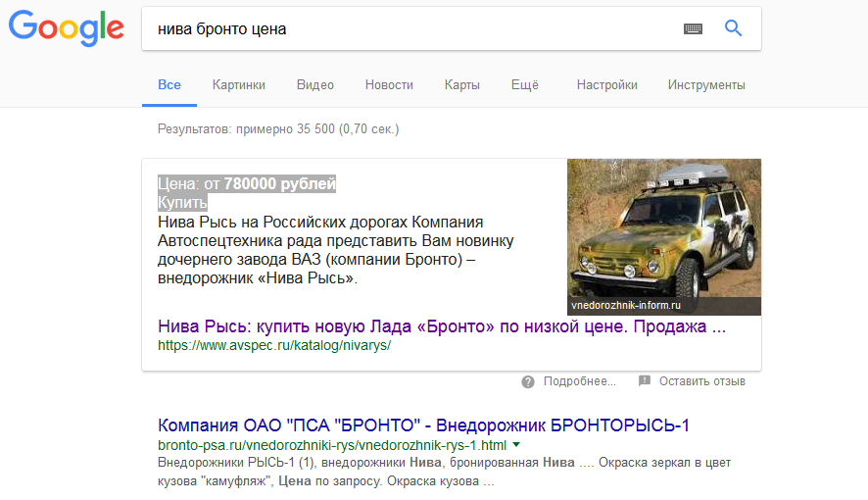This screenshot has height=500, width=868.
Task: Click the feedback icon beside Оставить отзыв
Action: coord(645,381)
